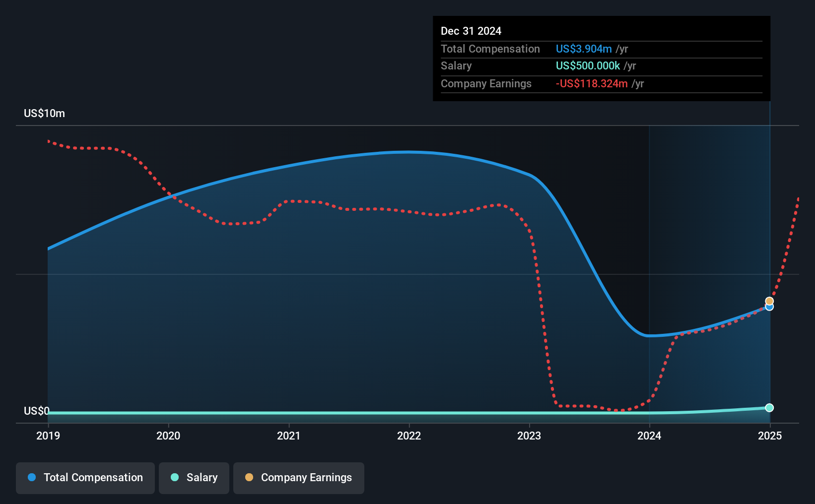This screenshot has width=815, height=504.
Task: Click the US$3.904m total compensation value
Action: (x=584, y=49)
